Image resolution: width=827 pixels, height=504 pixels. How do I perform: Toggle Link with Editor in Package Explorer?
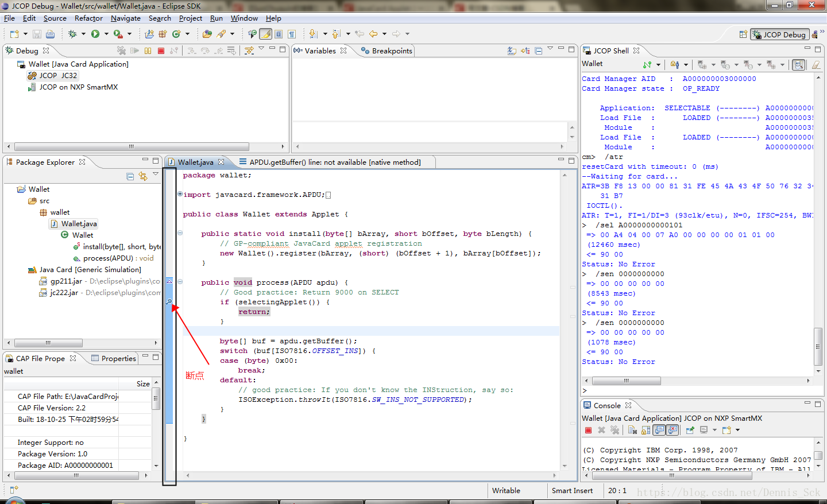(143, 176)
